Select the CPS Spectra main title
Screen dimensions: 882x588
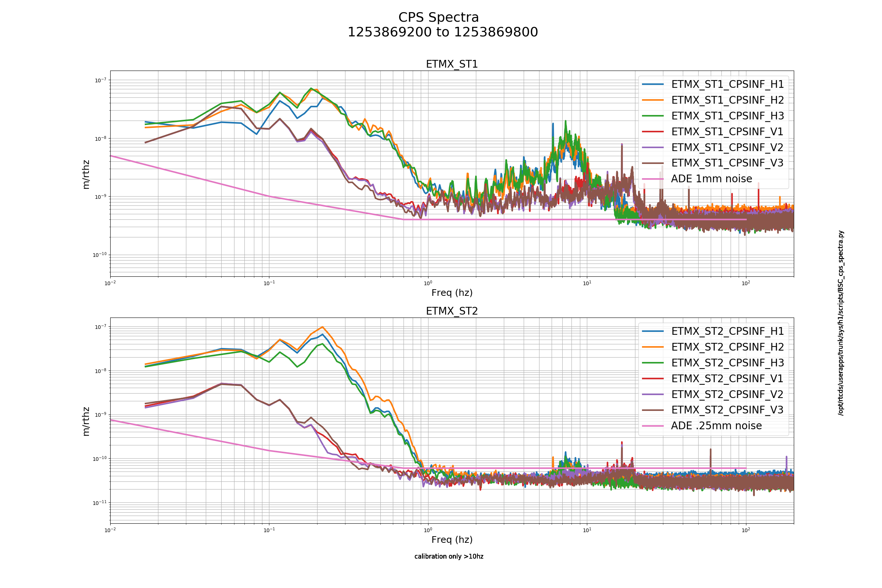pos(438,17)
